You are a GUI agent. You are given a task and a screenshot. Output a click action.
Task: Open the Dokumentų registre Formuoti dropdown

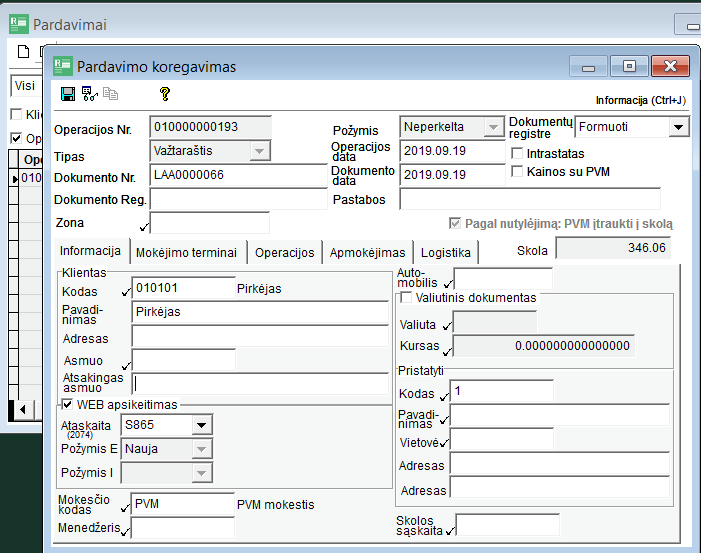(678, 127)
